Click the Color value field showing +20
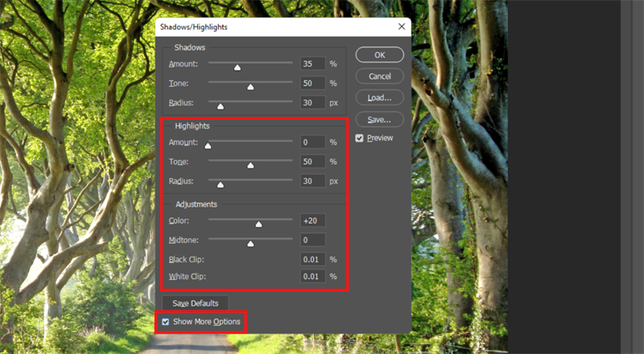The height and width of the screenshot is (354, 644). tap(313, 220)
